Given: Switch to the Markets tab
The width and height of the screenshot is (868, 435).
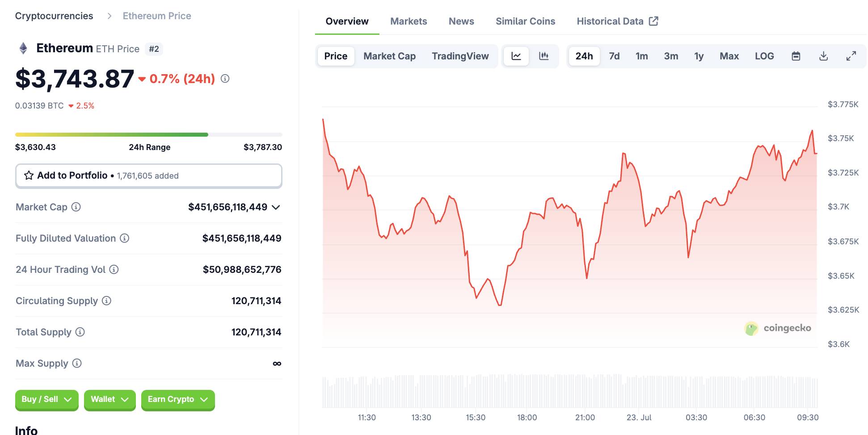Looking at the screenshot, I should click(x=409, y=21).
